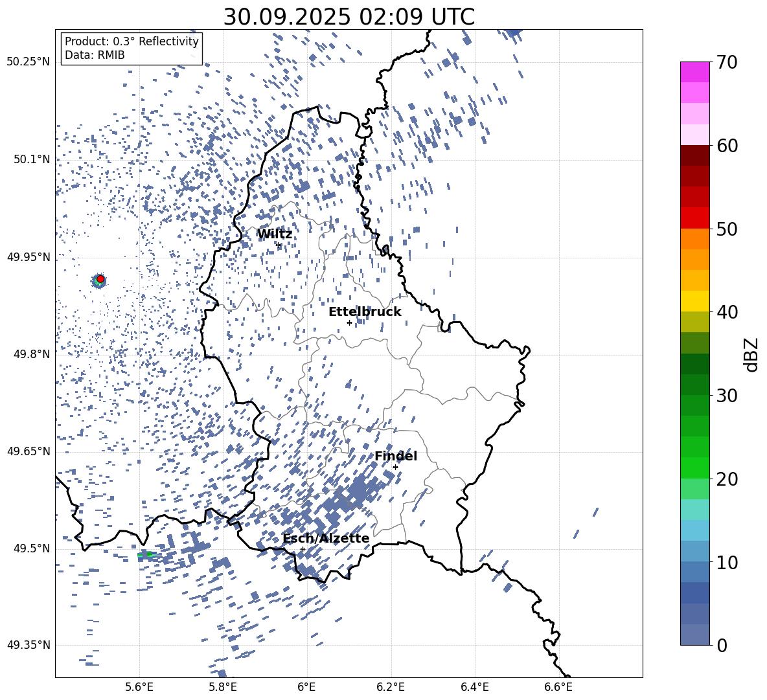The width and height of the screenshot is (767, 700).
Task: Click 'Product: 0.3° Reflectivity' text
Action: (x=132, y=41)
